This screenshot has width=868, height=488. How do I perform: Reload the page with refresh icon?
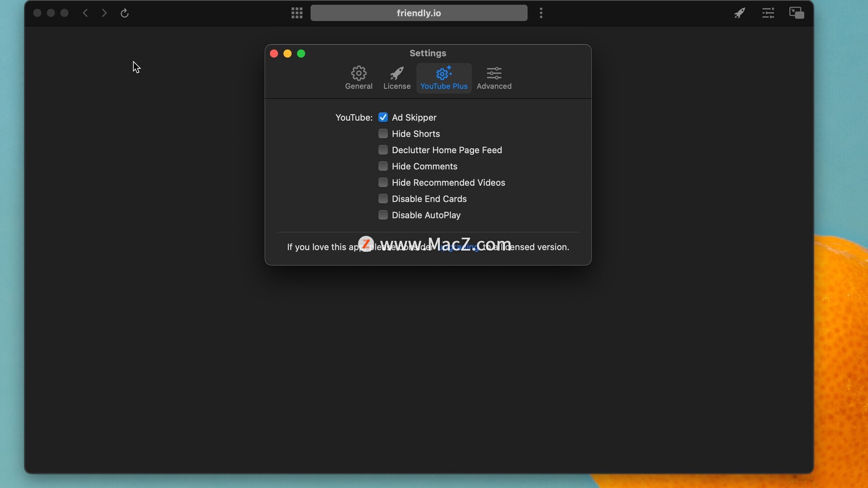[x=125, y=13]
